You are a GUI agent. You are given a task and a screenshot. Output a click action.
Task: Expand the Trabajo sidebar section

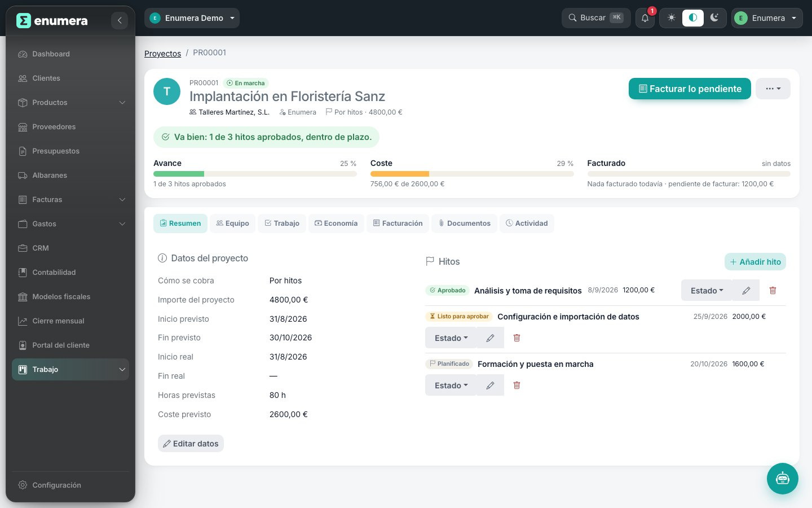[x=70, y=370]
